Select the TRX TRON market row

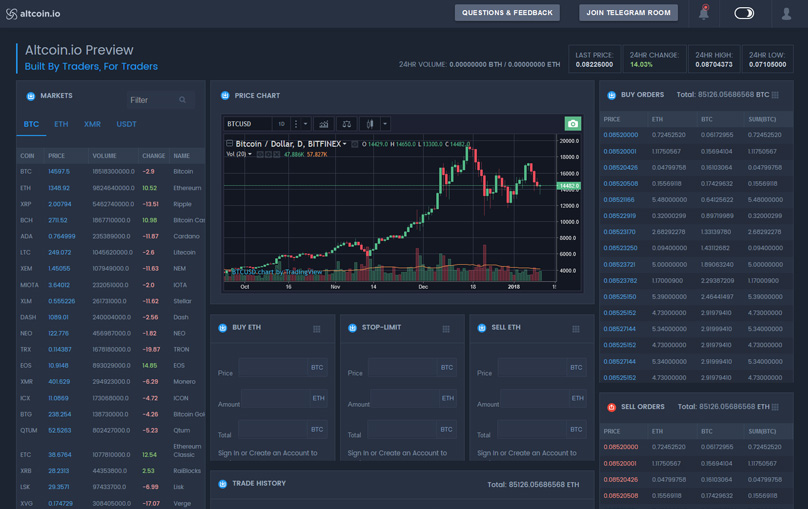coord(111,349)
